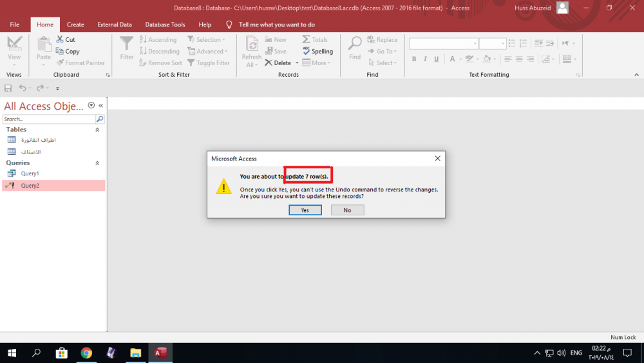Viewport: 644px width, 363px height.
Task: Click the Save icon in quick access toolbar
Action: pyautogui.click(x=8, y=88)
